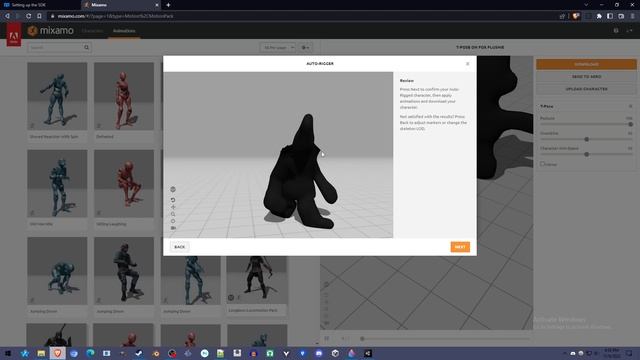Click the zoom magnifier icon in rigger viewport

point(173,214)
